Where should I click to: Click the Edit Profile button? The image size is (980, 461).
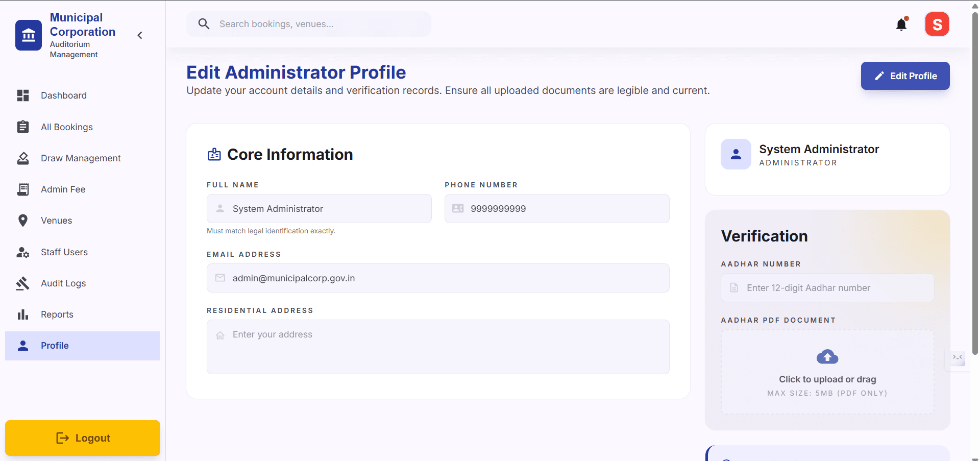point(905,76)
